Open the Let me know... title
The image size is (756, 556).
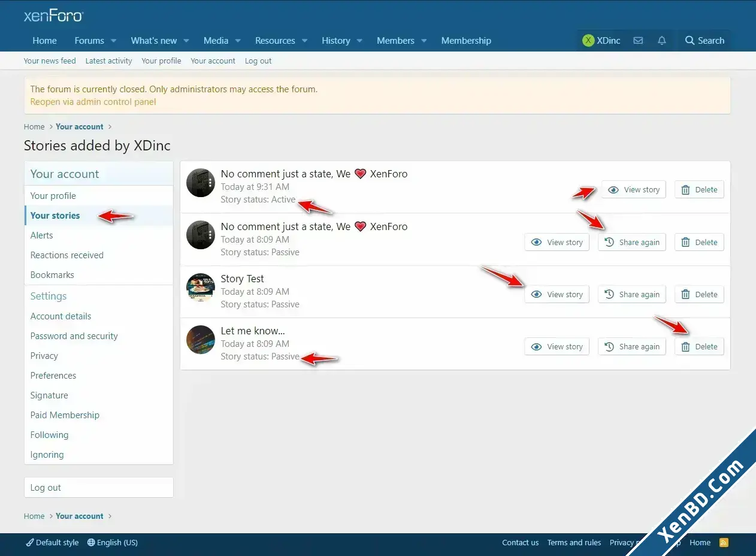click(x=253, y=331)
